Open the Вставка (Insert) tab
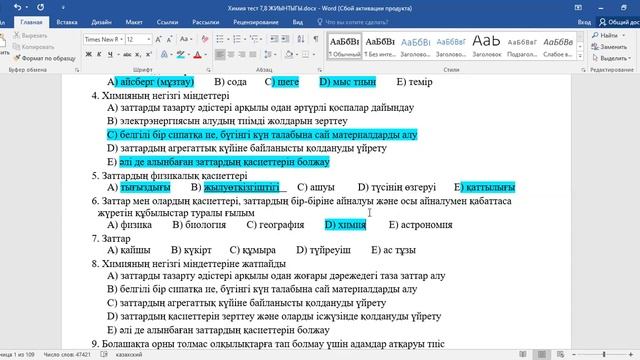This screenshot has width=640, height=360. pyautogui.click(x=67, y=22)
